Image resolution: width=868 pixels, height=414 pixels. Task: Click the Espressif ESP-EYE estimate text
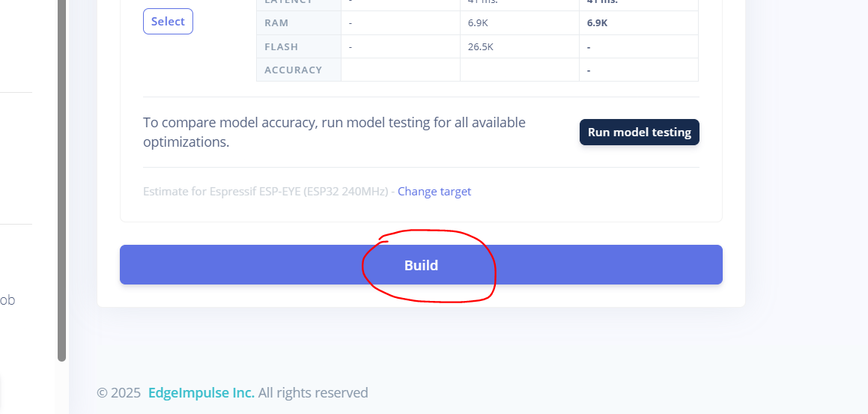pyautogui.click(x=265, y=192)
